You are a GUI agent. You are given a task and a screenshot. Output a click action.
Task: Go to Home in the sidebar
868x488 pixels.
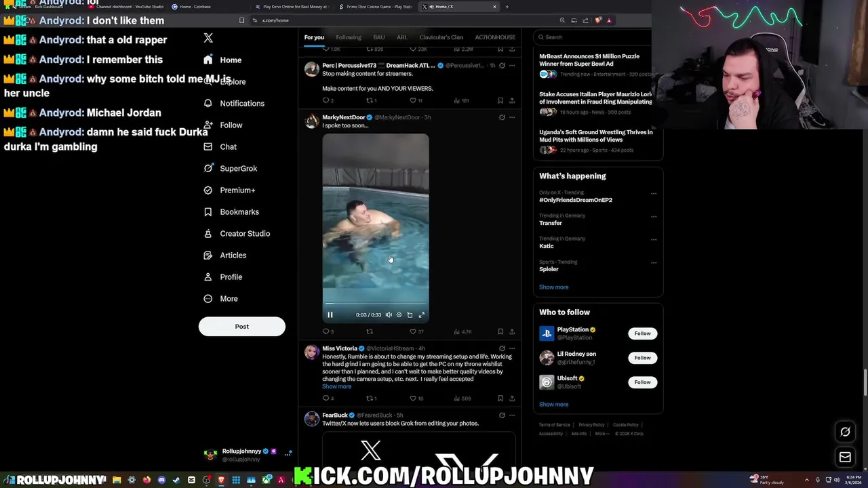[x=222, y=60]
